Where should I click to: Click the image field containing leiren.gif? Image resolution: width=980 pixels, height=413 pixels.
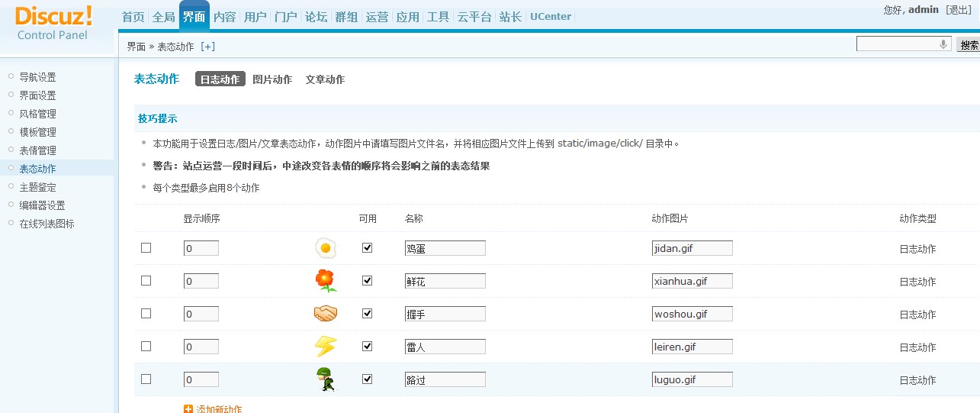pyautogui.click(x=692, y=347)
